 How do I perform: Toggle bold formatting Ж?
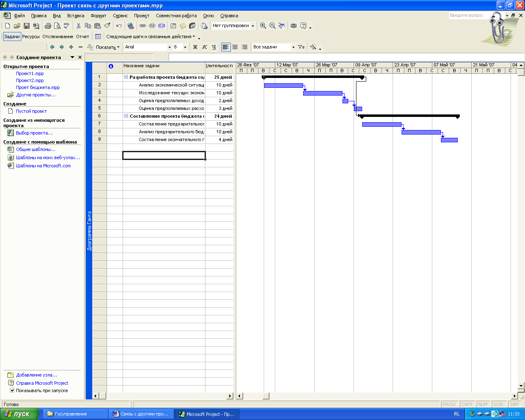[x=195, y=47]
